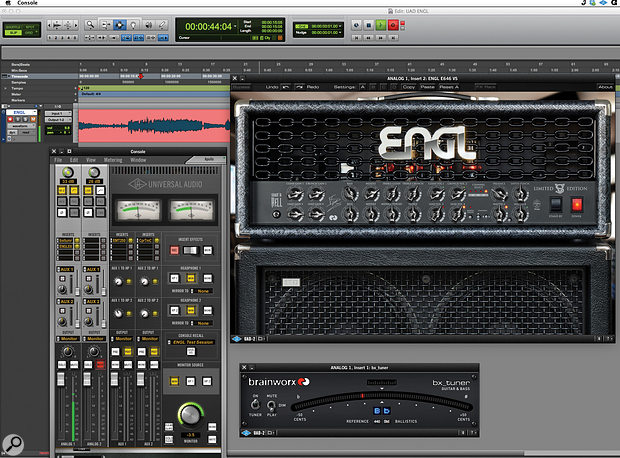
Task: Open Analog 1 Output Monitor dropdown
Action: click(x=68, y=339)
